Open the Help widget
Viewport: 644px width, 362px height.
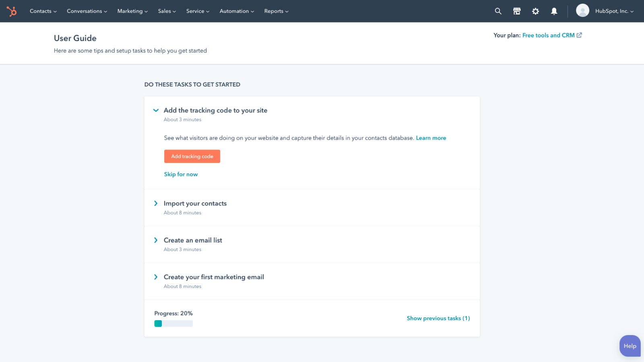(630, 346)
